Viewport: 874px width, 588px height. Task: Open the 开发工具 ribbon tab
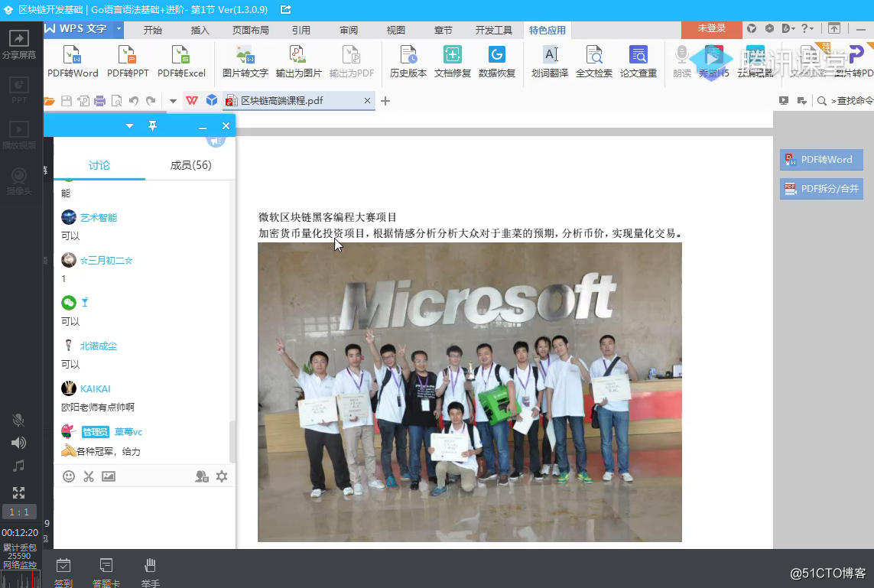click(493, 30)
